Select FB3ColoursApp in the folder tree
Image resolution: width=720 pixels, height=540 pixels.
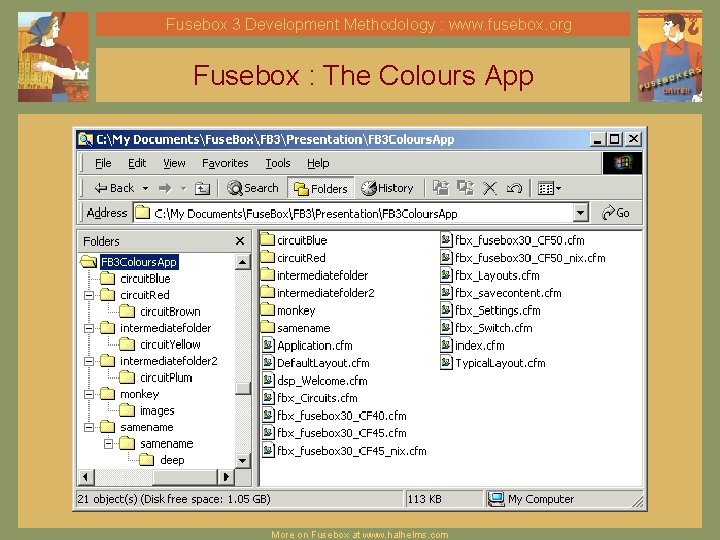139,262
